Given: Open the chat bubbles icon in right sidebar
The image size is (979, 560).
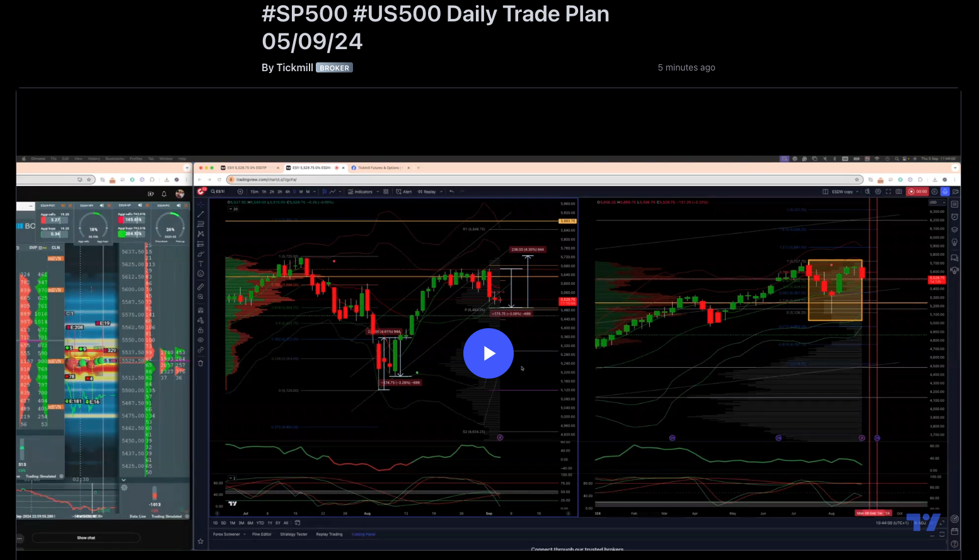Looking at the screenshot, I should click(x=954, y=258).
